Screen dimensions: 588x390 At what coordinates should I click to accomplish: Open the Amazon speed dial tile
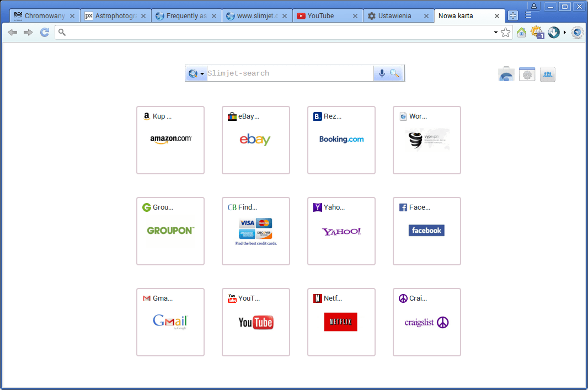170,140
